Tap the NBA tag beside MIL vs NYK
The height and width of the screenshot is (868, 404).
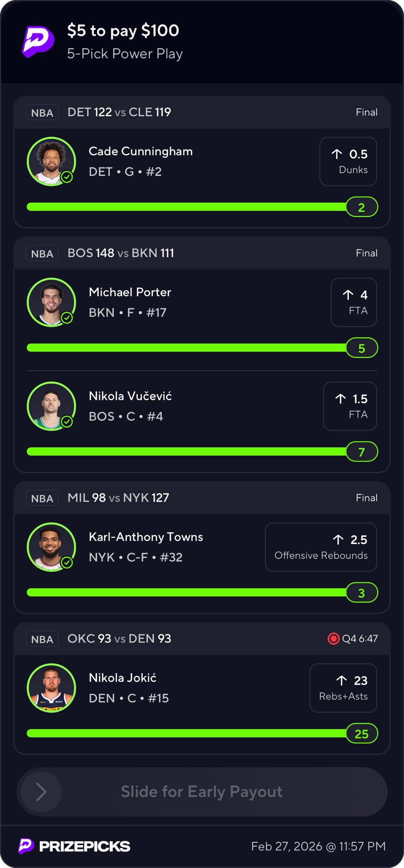pos(42,498)
